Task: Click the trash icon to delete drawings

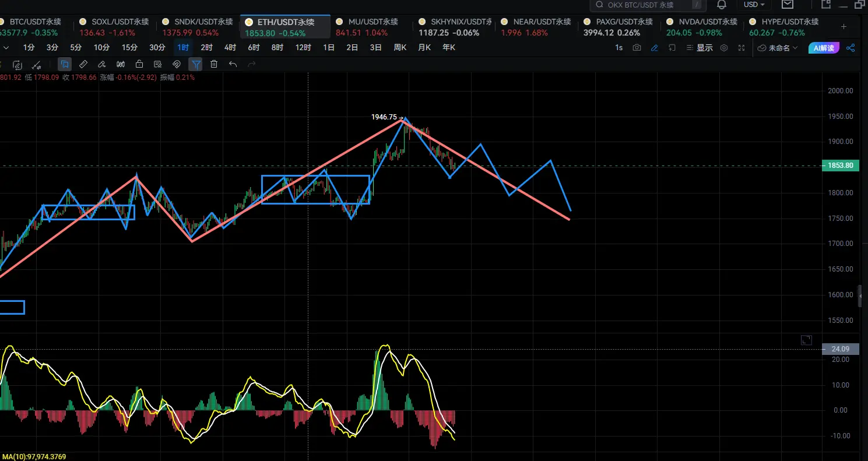Action: click(214, 65)
